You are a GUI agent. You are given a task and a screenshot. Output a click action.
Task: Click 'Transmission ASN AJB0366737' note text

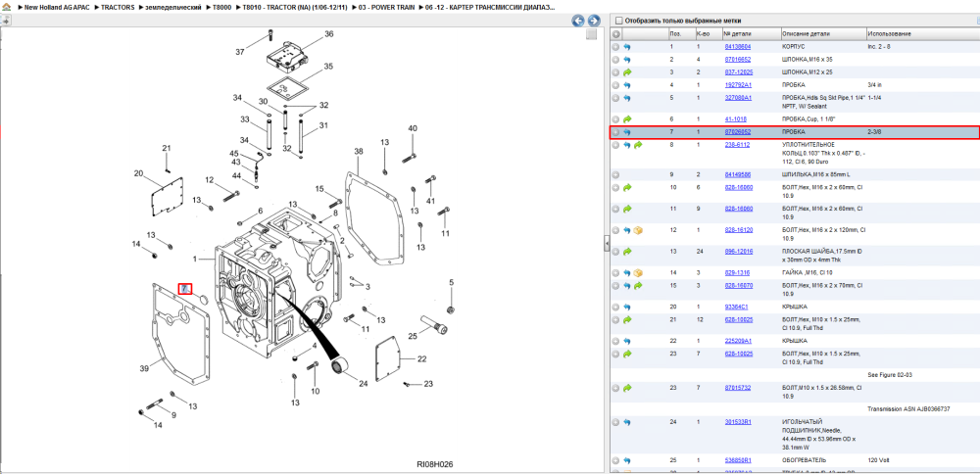pyautogui.click(x=908, y=409)
